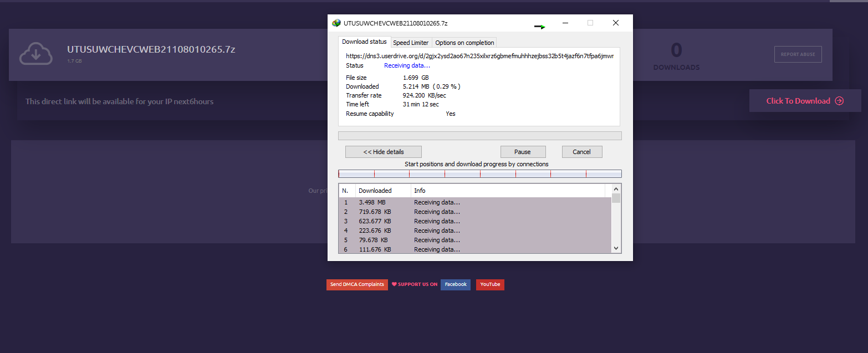This screenshot has height=353, width=868.
Task: Select connection row with 79.678 KB
Action: (475, 240)
